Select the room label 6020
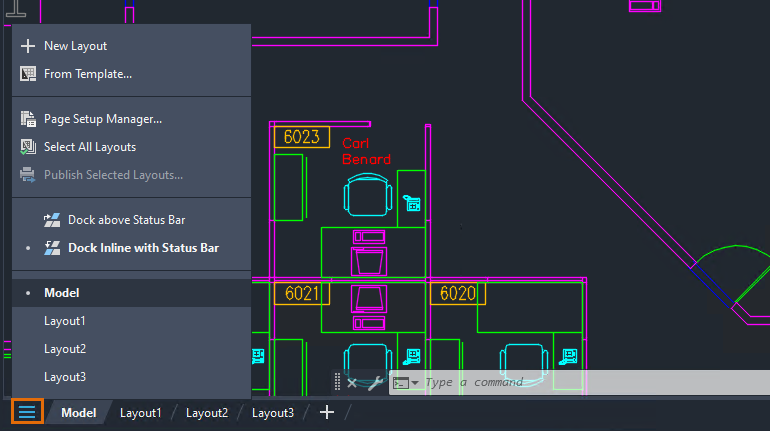 [458, 294]
